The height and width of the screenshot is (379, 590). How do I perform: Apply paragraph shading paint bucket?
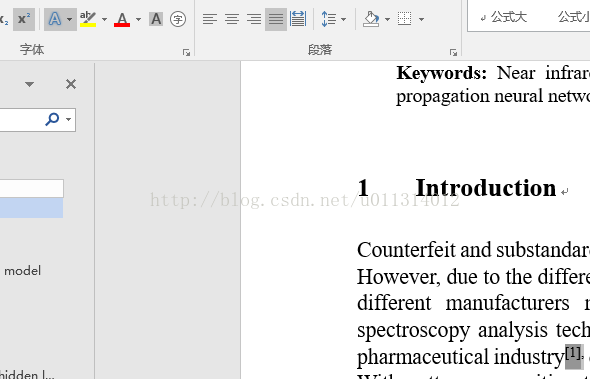[x=371, y=19]
